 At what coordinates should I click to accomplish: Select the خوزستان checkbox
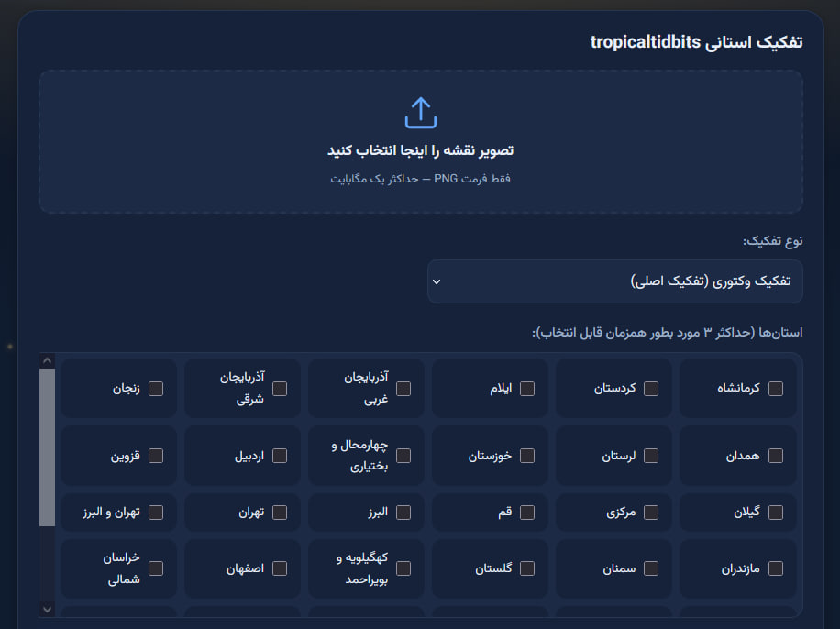pyautogui.click(x=527, y=456)
